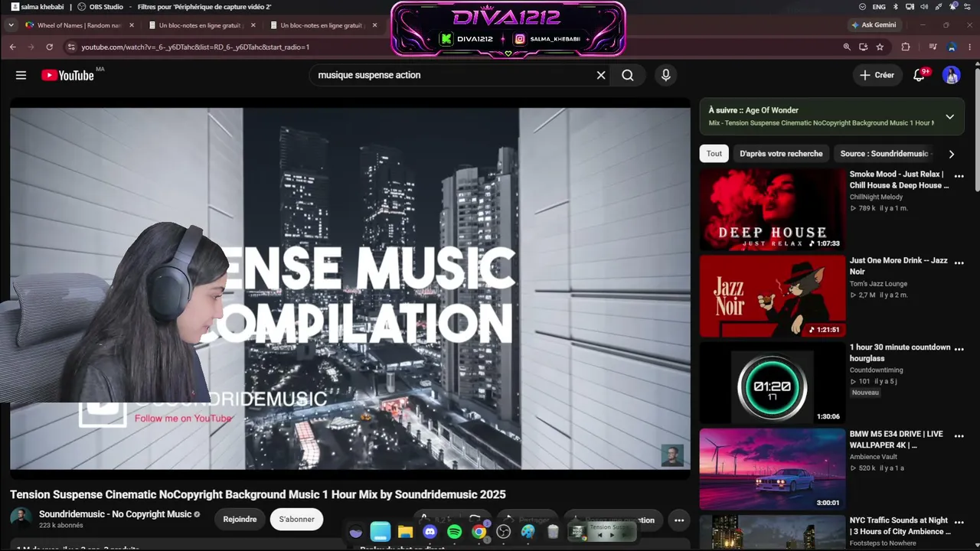
Task: Open the site information icon in address bar
Action: (x=71, y=47)
